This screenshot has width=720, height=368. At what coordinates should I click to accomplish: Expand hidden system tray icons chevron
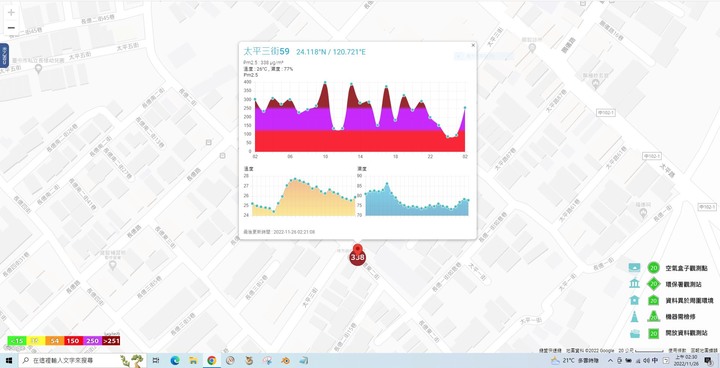(610, 361)
